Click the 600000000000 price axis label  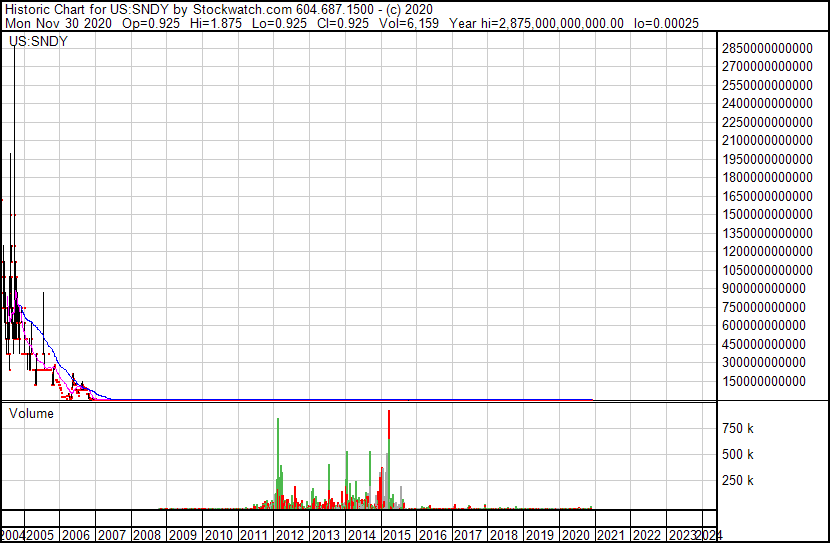pos(764,325)
